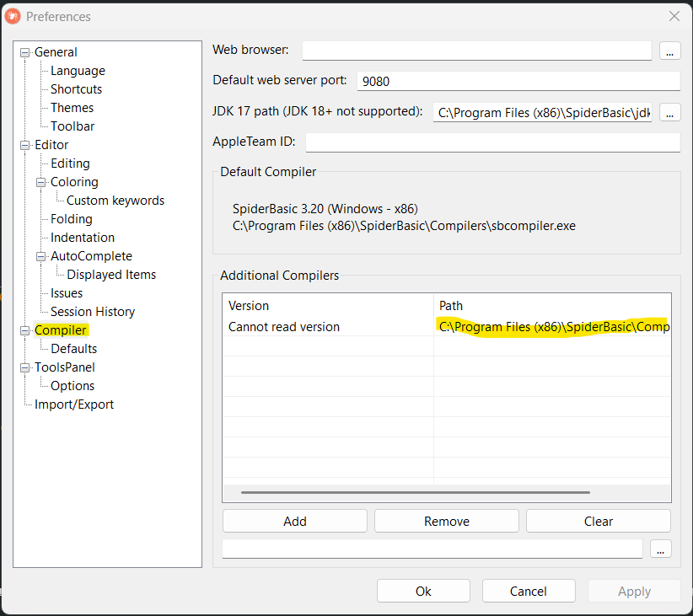Collapse the ToolsPanel tree node
Screen dimensions: 693x616
(25, 367)
